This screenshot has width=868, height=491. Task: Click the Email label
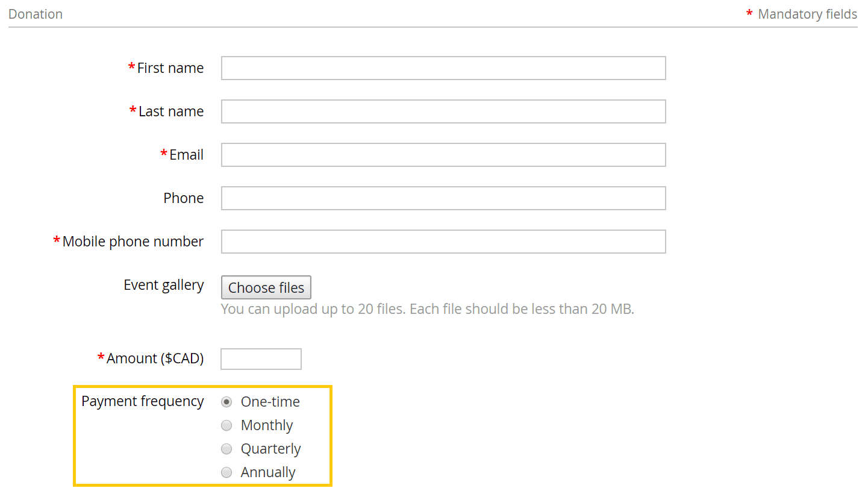[x=186, y=155]
